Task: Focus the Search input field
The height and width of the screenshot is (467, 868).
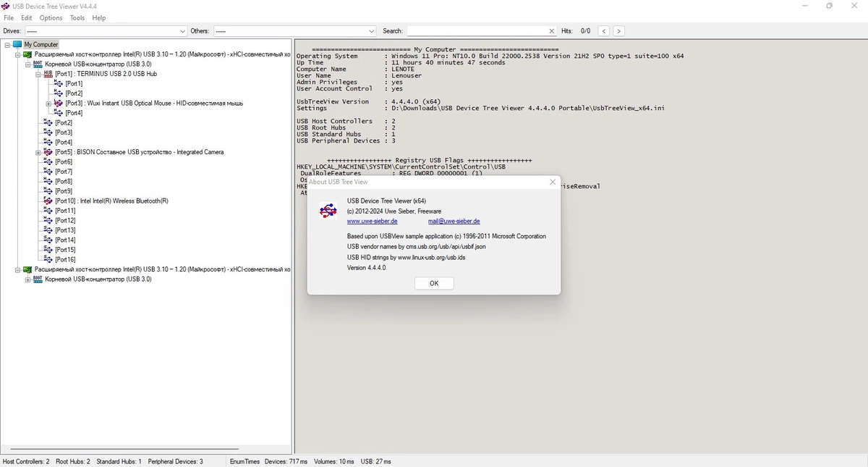Action: click(477, 31)
